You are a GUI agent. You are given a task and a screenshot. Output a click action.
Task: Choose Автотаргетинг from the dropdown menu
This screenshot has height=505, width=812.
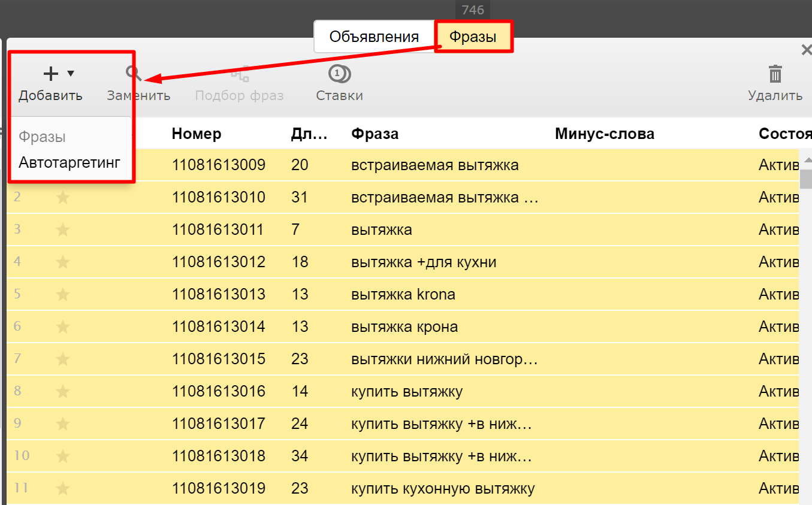pos(70,162)
